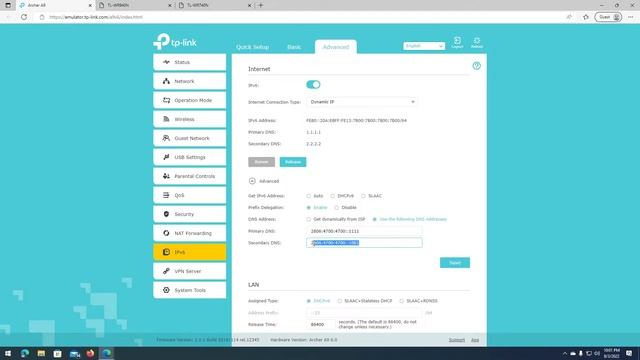Collapse the Advanced settings expander
This screenshot has height=360, width=640.
tap(252, 181)
